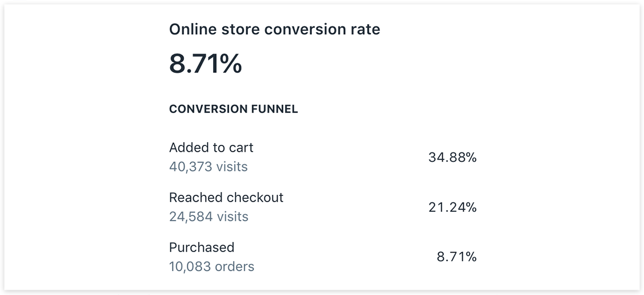644x295 pixels.
Task: Click the word 'visits' beside 40,373
Action: point(232,167)
